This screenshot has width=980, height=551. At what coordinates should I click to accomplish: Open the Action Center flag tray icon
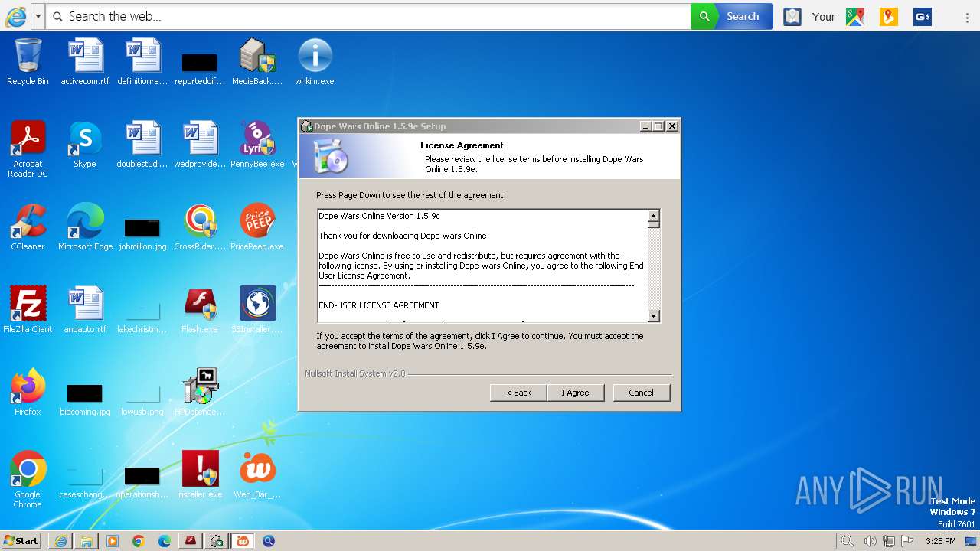coord(907,541)
